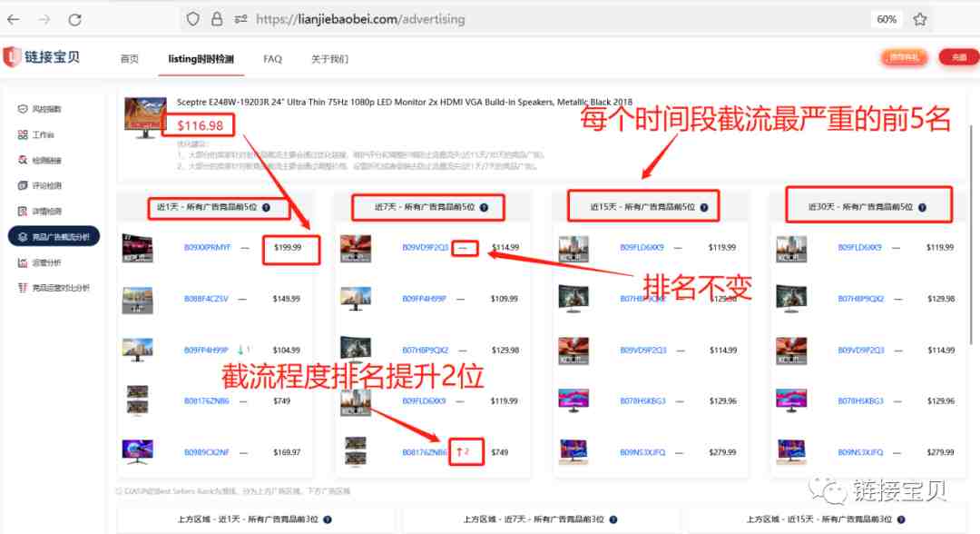Click the red button in the header
Image resolution: width=980 pixels, height=534 pixels.
coord(959,57)
